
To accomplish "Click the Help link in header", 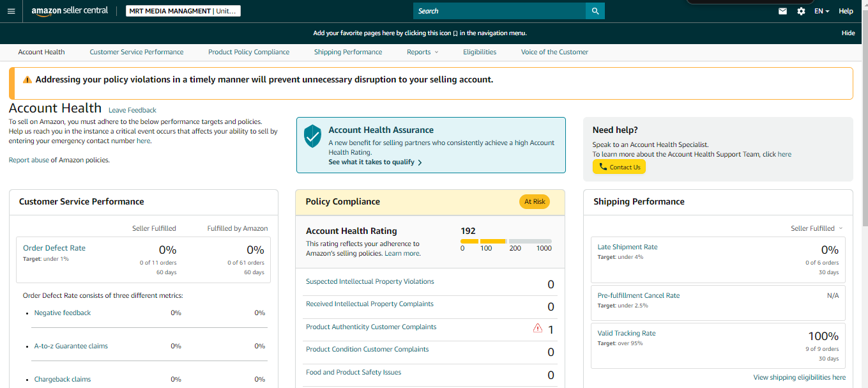I will [x=846, y=11].
